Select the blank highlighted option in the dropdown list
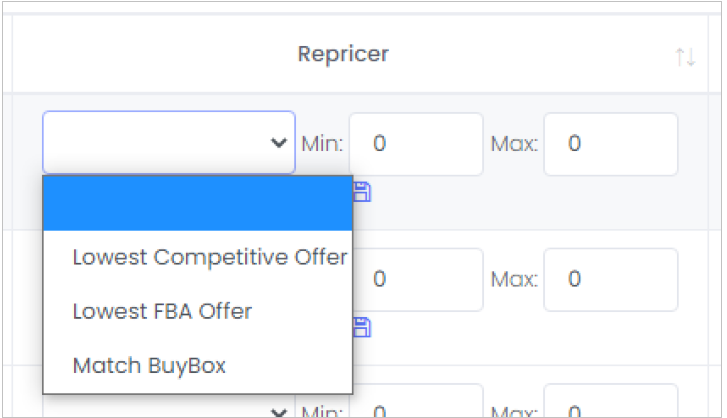Screen dimensions: 727x418 pyautogui.click(x=198, y=203)
